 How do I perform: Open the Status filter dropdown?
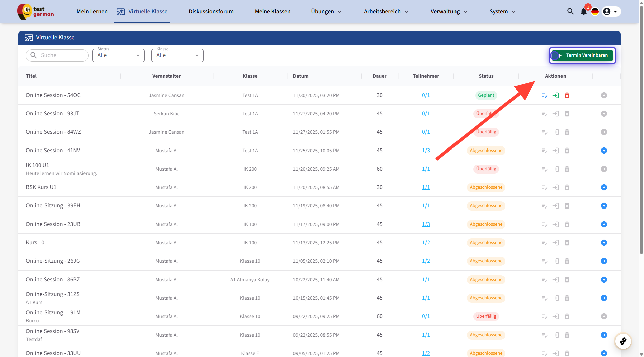[118, 55]
